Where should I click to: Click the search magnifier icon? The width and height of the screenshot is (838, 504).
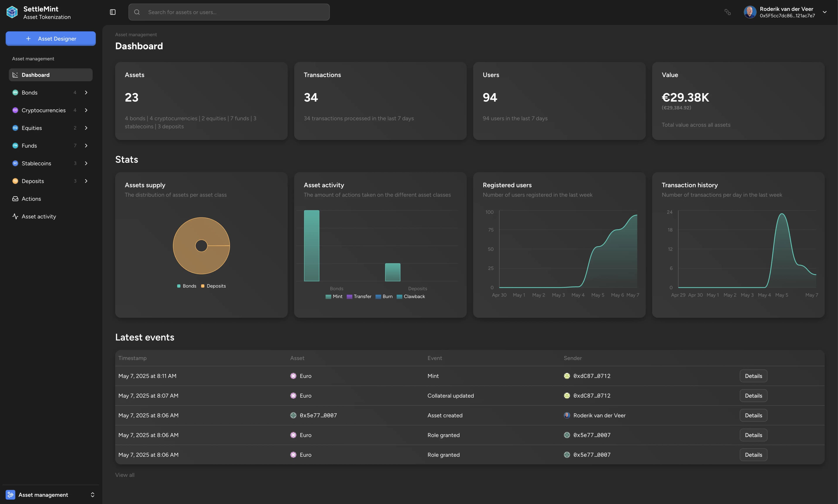137,12
